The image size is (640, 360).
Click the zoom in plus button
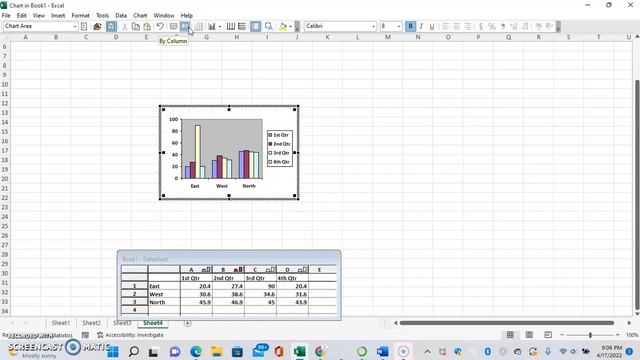pyautogui.click(x=618, y=335)
